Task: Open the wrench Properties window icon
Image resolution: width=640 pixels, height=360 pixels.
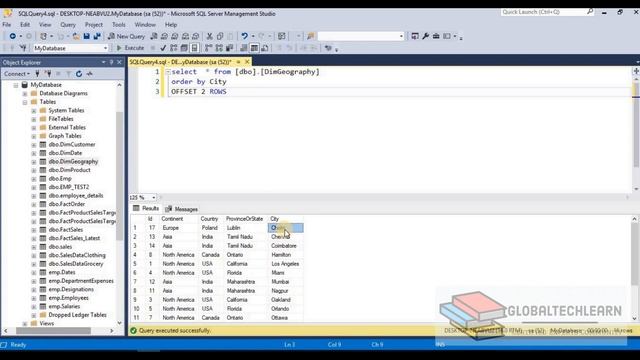Action: point(425,36)
